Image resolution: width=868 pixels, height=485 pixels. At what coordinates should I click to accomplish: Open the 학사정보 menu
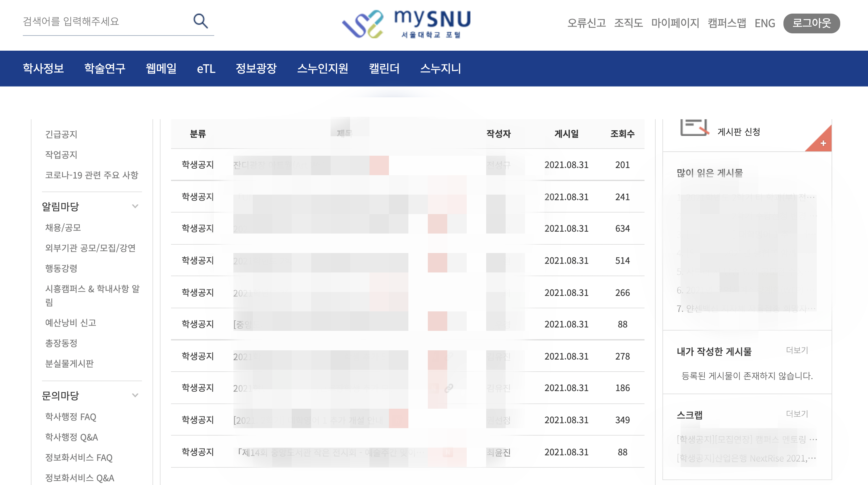[43, 69]
